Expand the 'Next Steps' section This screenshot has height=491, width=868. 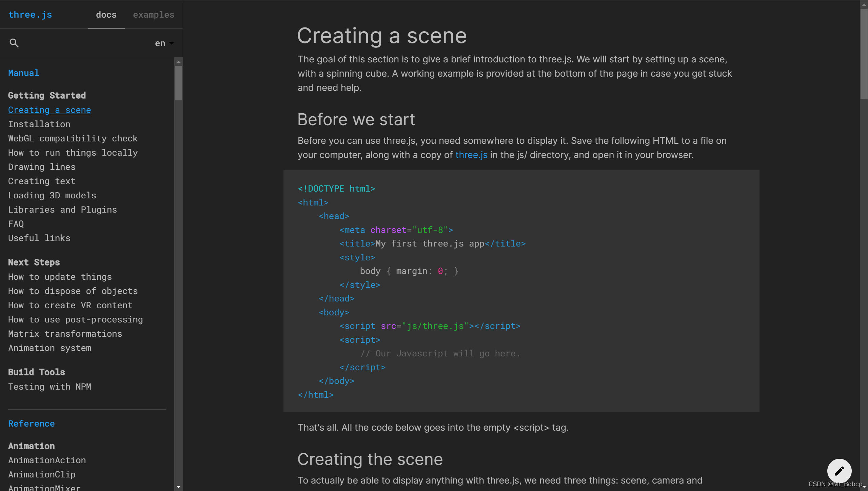34,261
